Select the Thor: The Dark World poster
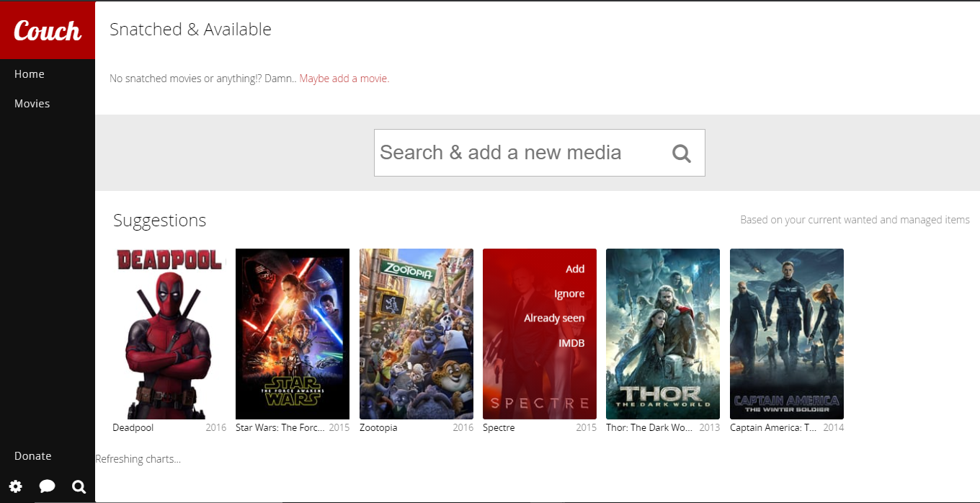The image size is (980, 503). click(662, 334)
